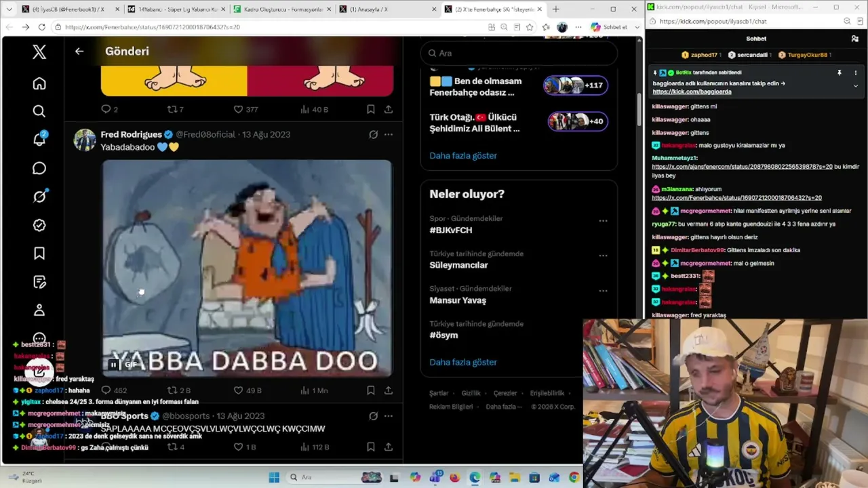868x488 pixels.
Task: Open X direct messages icon
Action: (39, 168)
